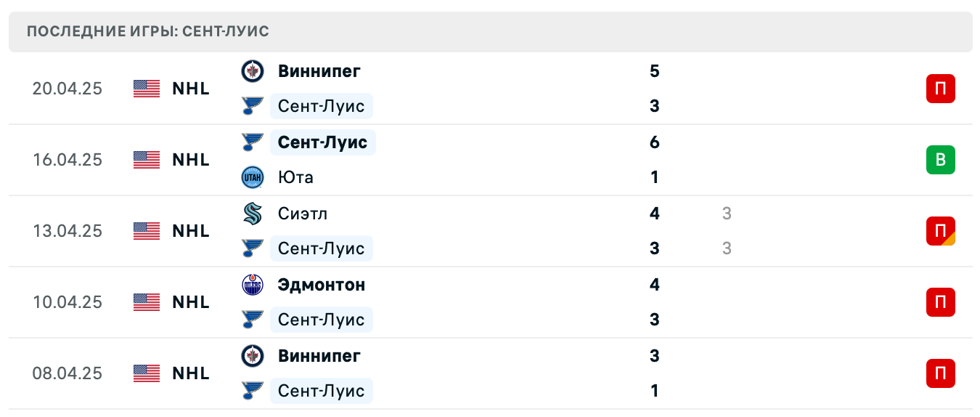Open the Сиэтл team link
Viewport: 980px width, 417px height.
(302, 214)
